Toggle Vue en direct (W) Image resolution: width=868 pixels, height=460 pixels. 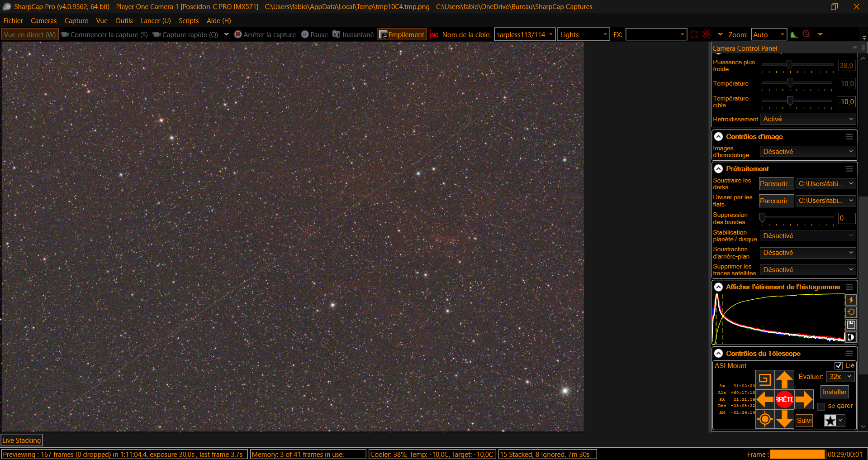tap(30, 35)
